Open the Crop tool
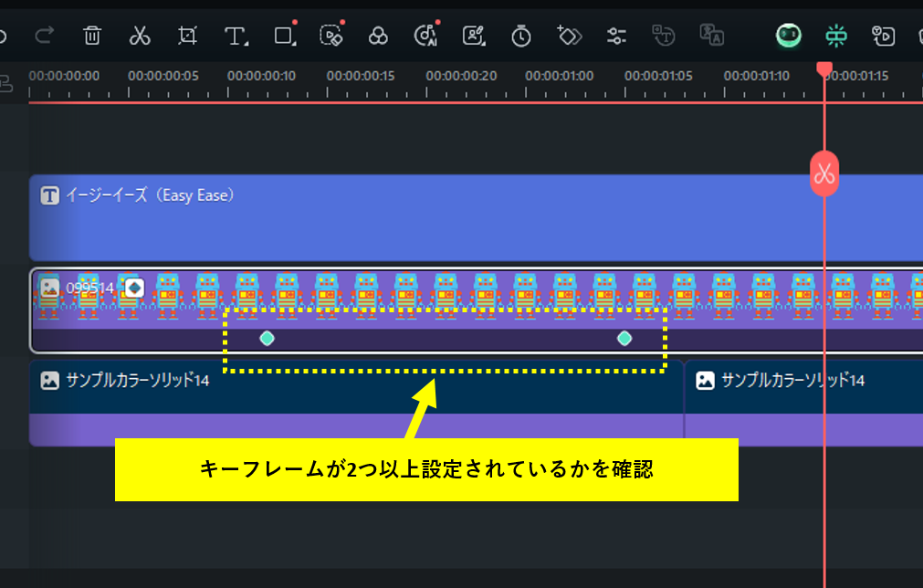 [187, 37]
